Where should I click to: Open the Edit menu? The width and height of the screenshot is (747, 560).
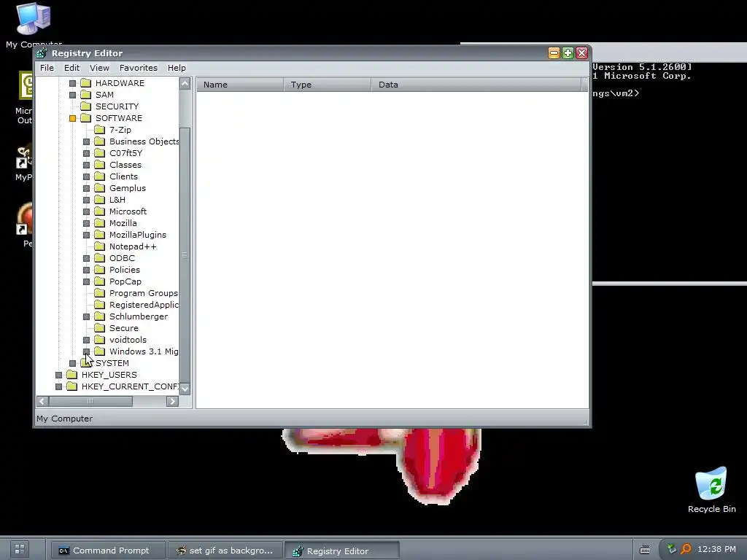tap(72, 68)
